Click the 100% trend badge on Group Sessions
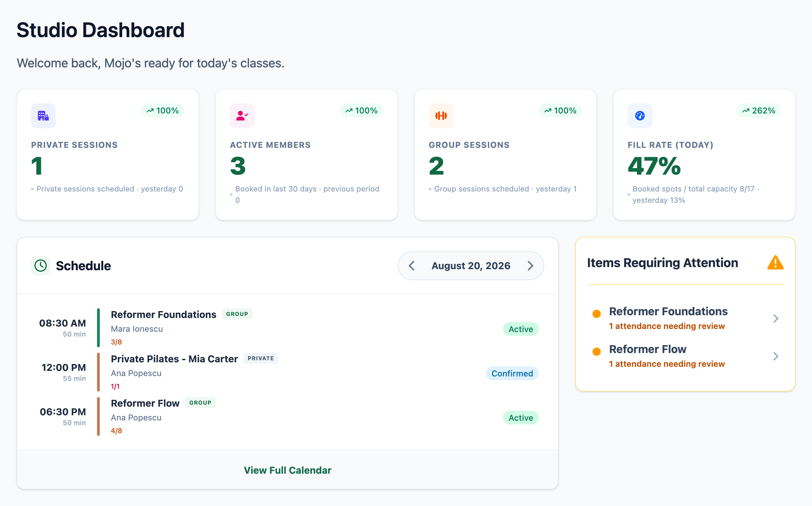The width and height of the screenshot is (812, 506). point(560,111)
